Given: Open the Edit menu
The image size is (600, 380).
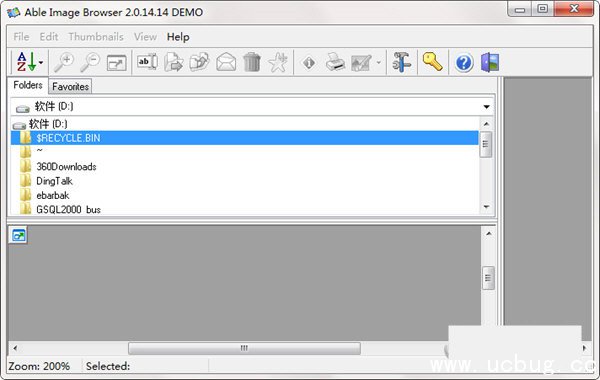Looking at the screenshot, I should (x=49, y=37).
